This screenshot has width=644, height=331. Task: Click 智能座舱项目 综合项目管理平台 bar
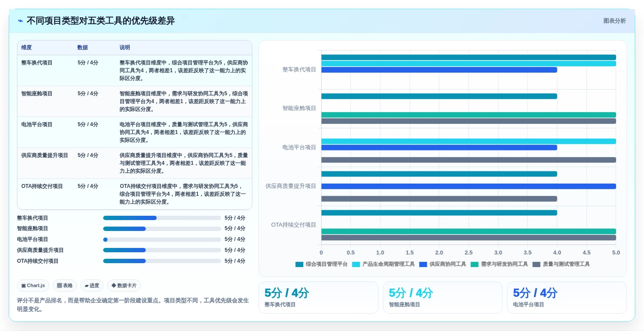439,96
